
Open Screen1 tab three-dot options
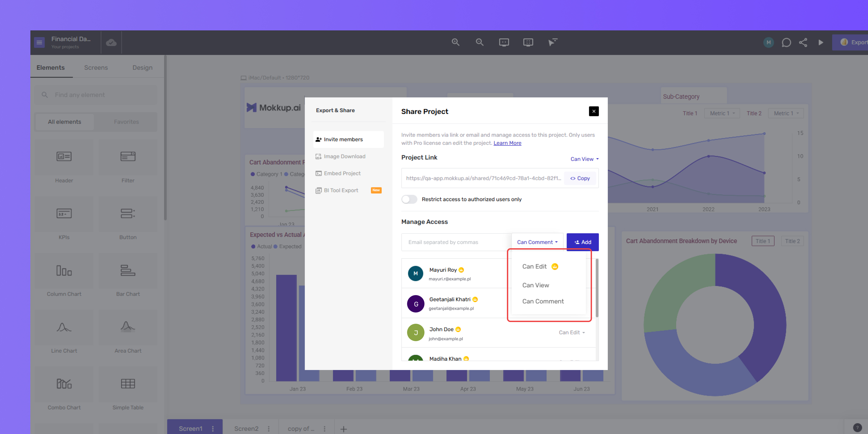[213, 429]
